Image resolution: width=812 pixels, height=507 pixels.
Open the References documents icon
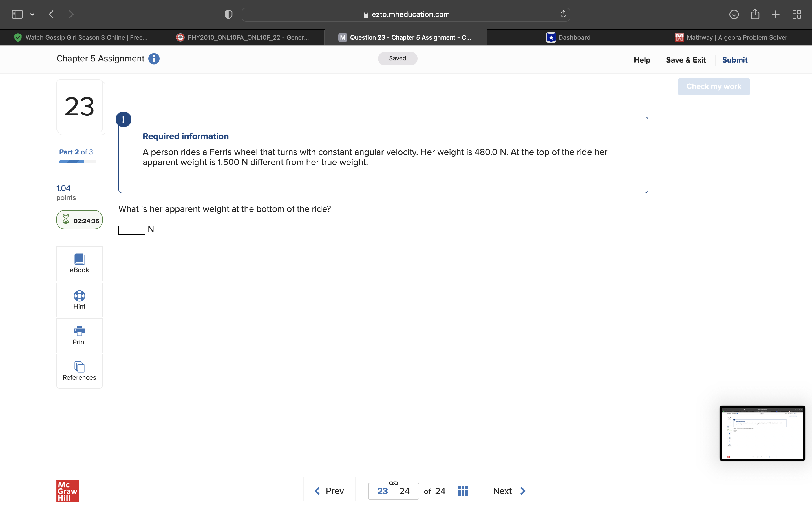79,367
